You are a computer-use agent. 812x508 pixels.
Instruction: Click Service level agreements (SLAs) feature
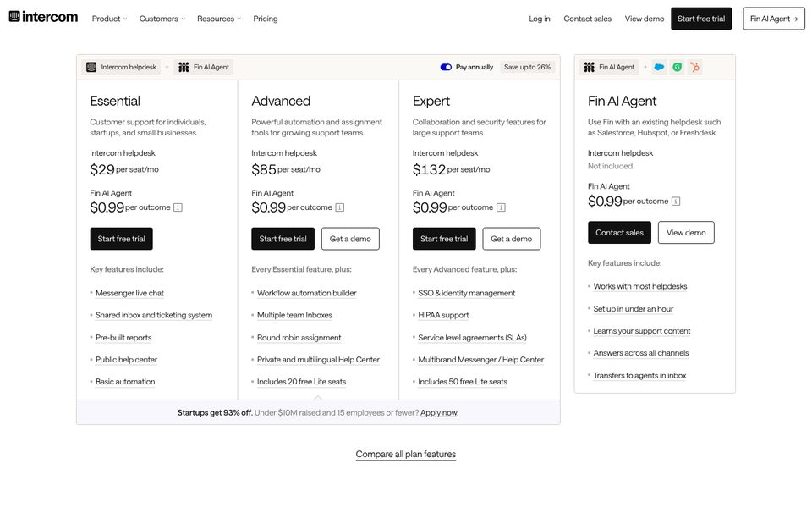472,338
